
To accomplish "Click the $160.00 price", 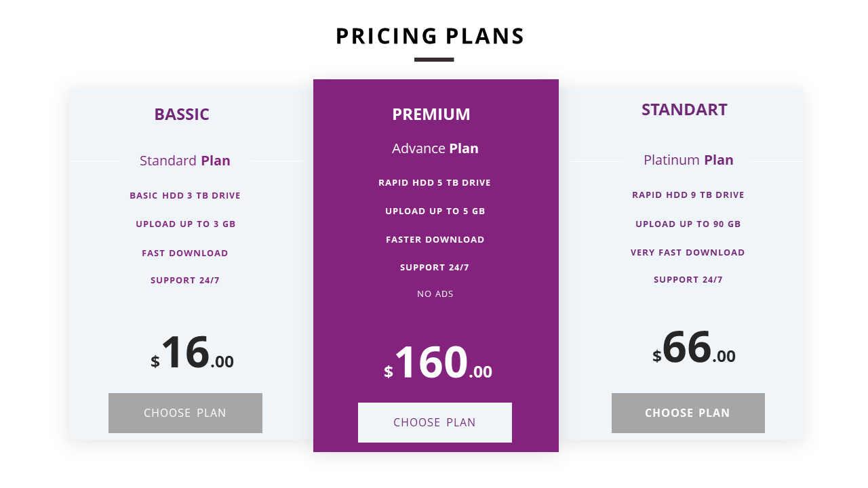I will (x=437, y=364).
